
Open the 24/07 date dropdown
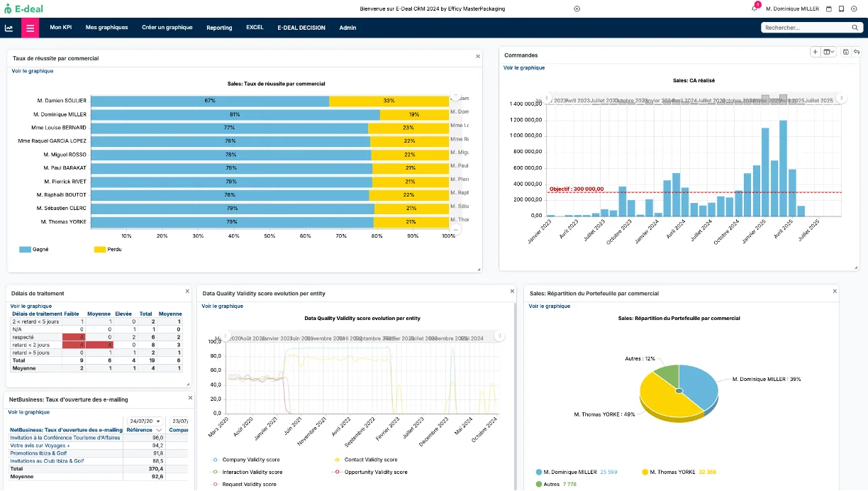(x=145, y=421)
